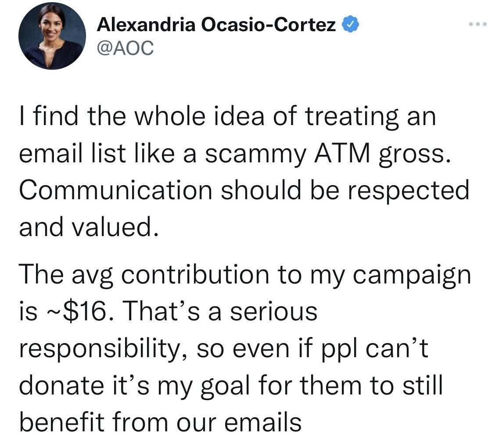The height and width of the screenshot is (448, 495).
Task: Click the phrase 'scammy ATM gross'
Action: pos(332,154)
